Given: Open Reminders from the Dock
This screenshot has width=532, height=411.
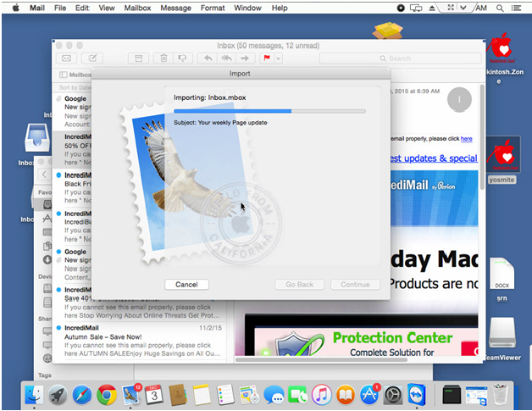Looking at the screenshot, I should coord(225,395).
